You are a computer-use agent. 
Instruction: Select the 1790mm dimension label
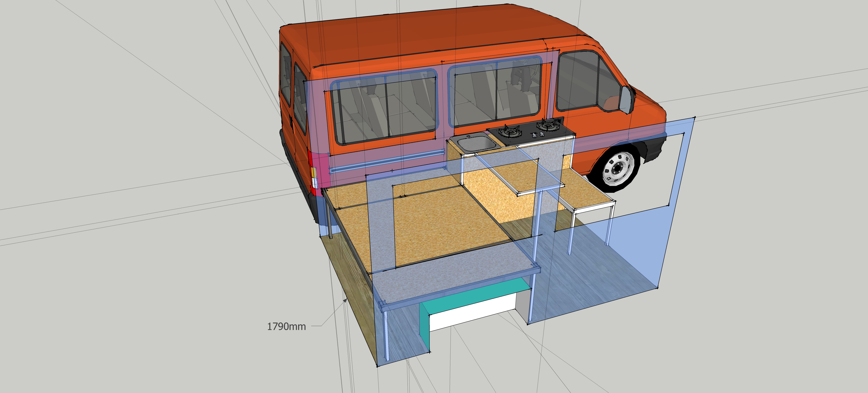tap(287, 326)
